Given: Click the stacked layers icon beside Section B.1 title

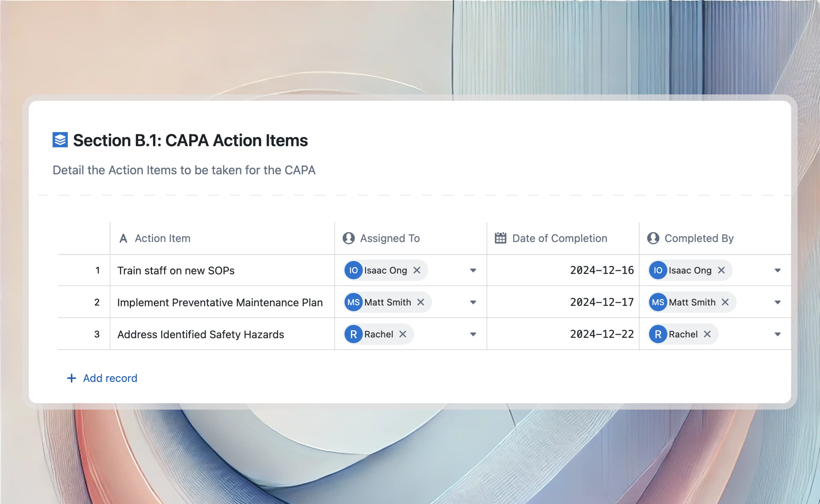Looking at the screenshot, I should (x=60, y=140).
